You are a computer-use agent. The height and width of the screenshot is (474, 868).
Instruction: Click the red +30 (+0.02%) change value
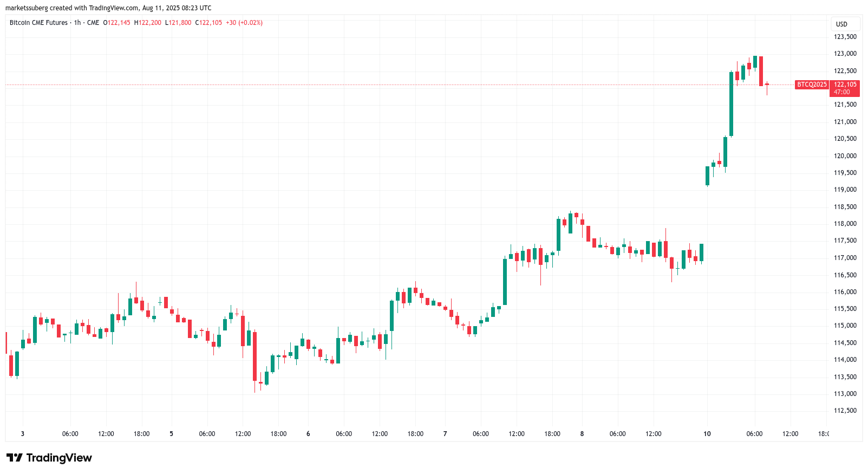pyautogui.click(x=244, y=23)
